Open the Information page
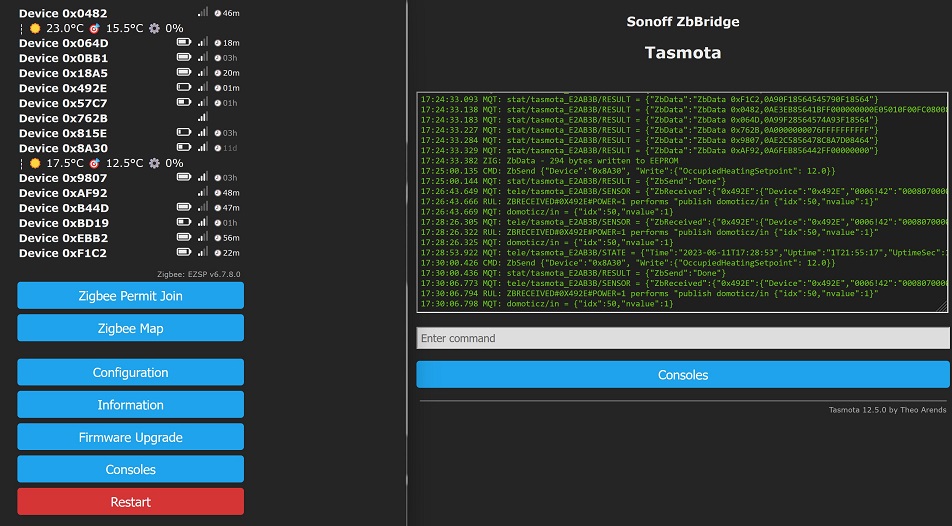 131,405
